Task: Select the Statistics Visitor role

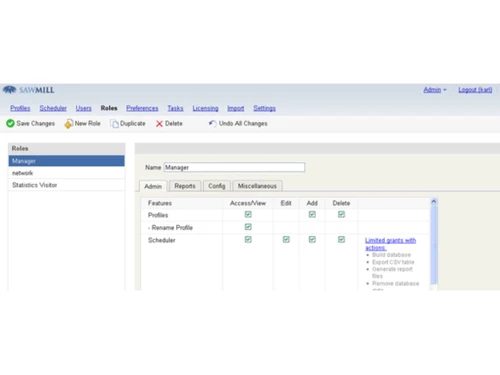Action: (x=67, y=185)
